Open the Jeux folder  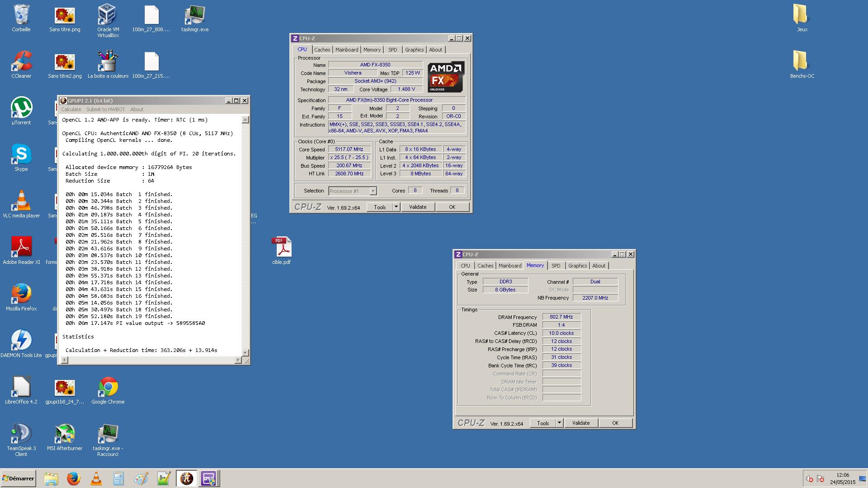[802, 18]
